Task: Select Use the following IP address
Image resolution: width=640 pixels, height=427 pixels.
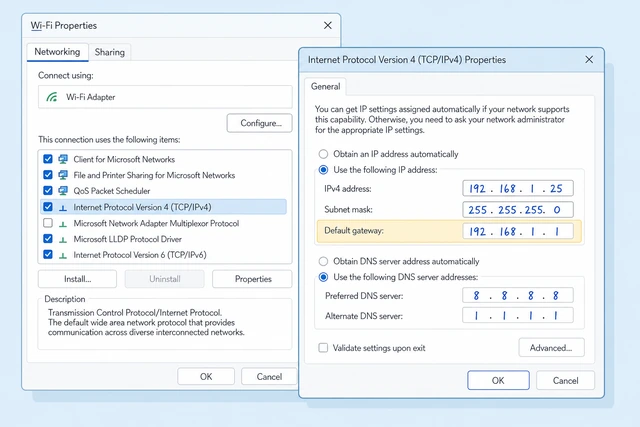Action: click(323, 170)
